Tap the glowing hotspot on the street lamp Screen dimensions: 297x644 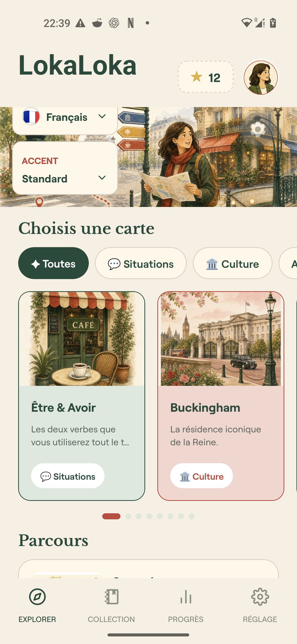pyautogui.click(x=258, y=129)
